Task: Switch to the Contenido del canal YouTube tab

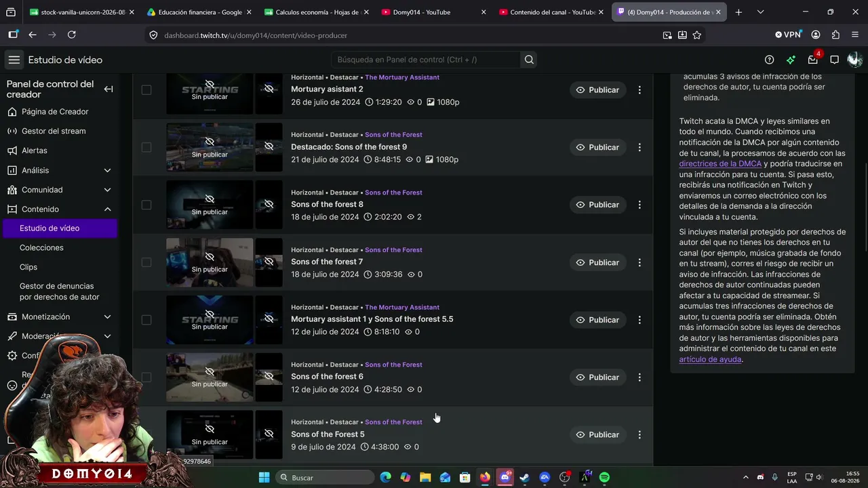Action: pos(551,12)
